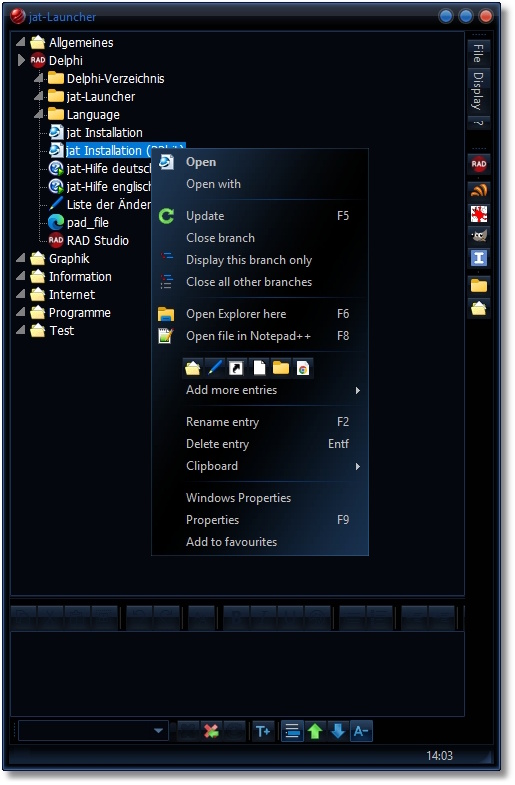The image size is (515, 785).
Task: Open the RSS feed icon in the side panel
Action: pyautogui.click(x=478, y=189)
